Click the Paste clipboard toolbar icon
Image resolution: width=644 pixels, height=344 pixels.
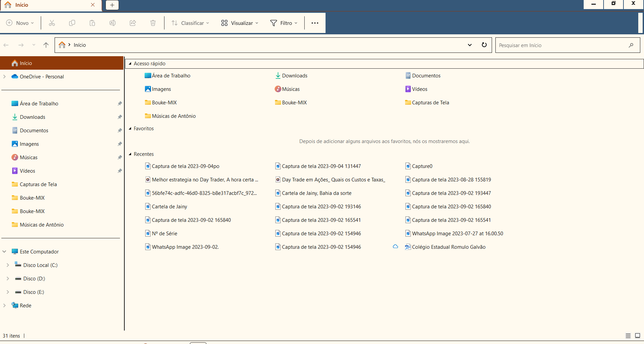tap(92, 23)
